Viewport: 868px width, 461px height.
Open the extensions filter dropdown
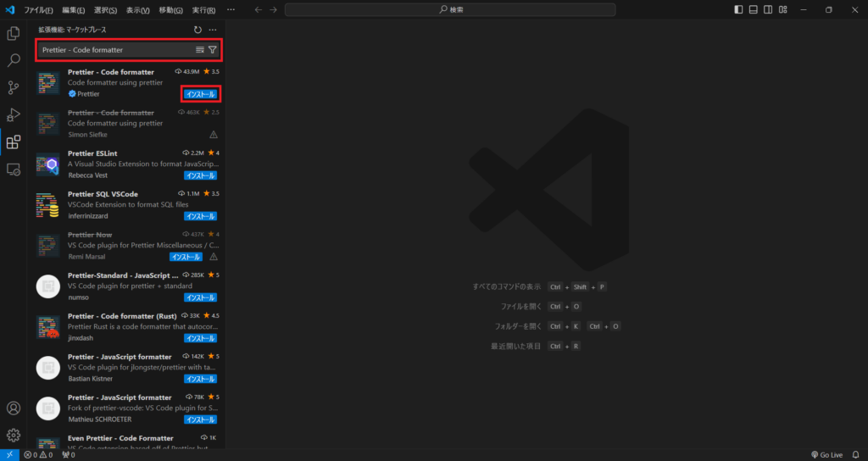click(213, 50)
